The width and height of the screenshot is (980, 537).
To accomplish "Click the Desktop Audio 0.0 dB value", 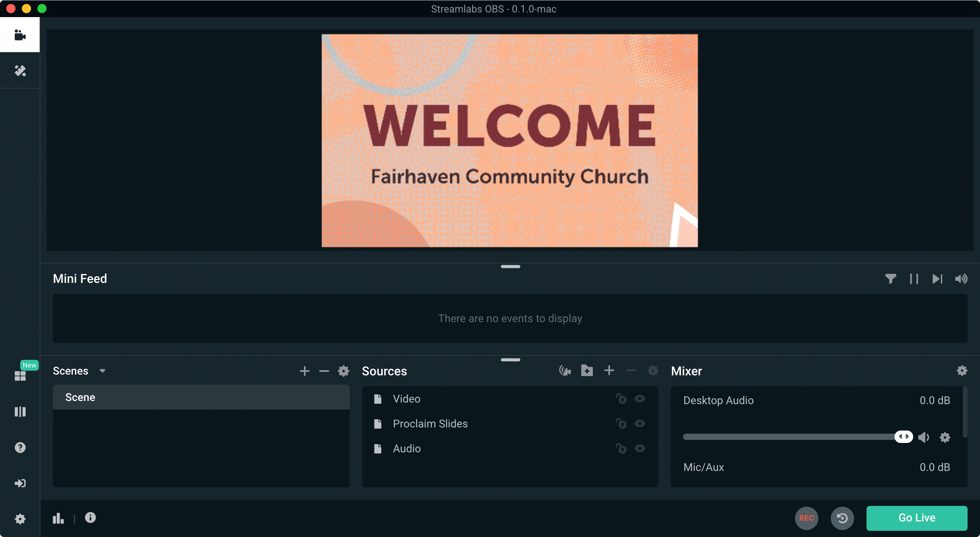I will (935, 400).
